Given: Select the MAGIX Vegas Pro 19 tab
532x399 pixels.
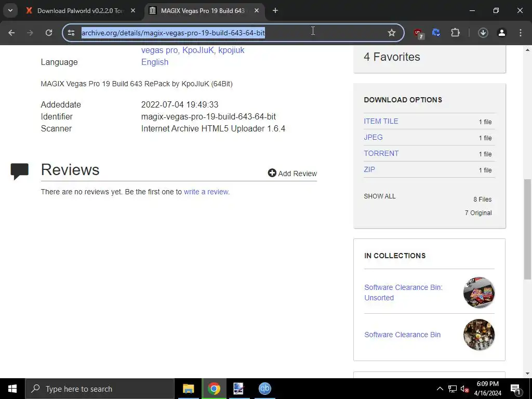Looking at the screenshot, I should (203, 10).
